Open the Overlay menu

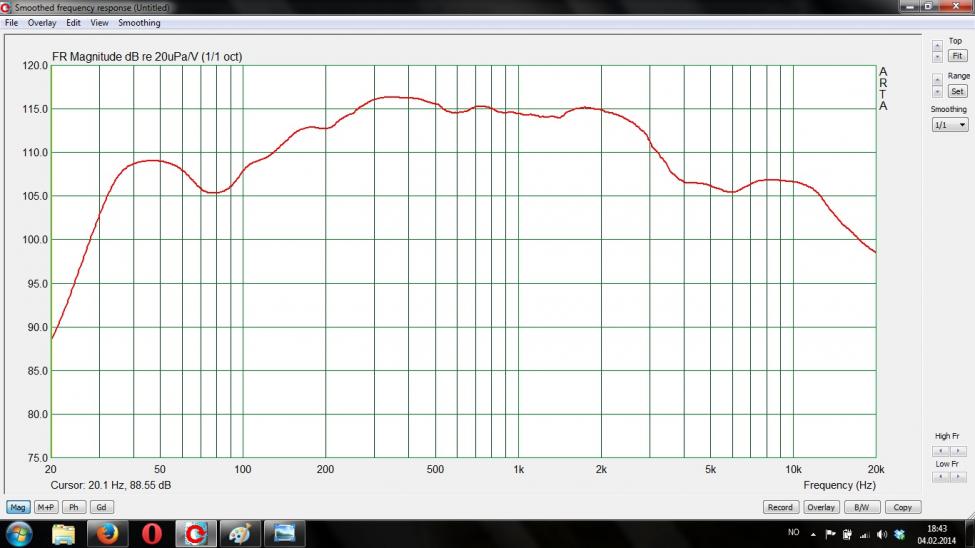click(x=42, y=23)
